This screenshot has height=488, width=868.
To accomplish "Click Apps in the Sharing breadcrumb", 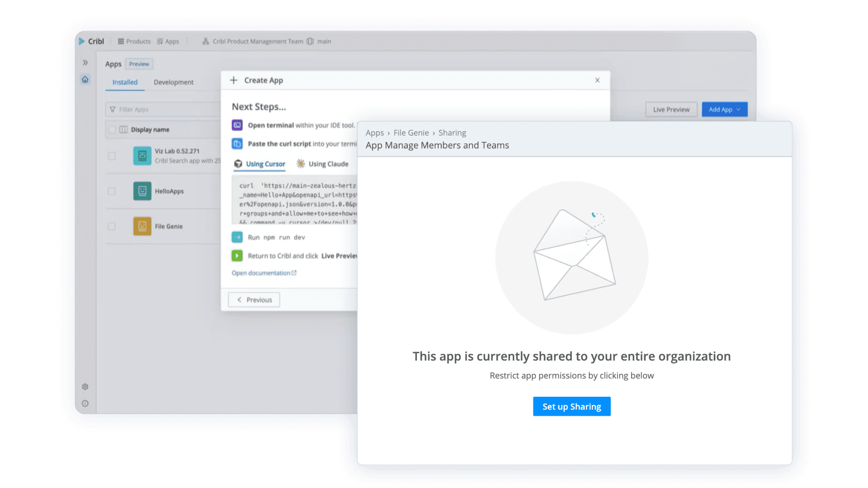I will [x=375, y=133].
